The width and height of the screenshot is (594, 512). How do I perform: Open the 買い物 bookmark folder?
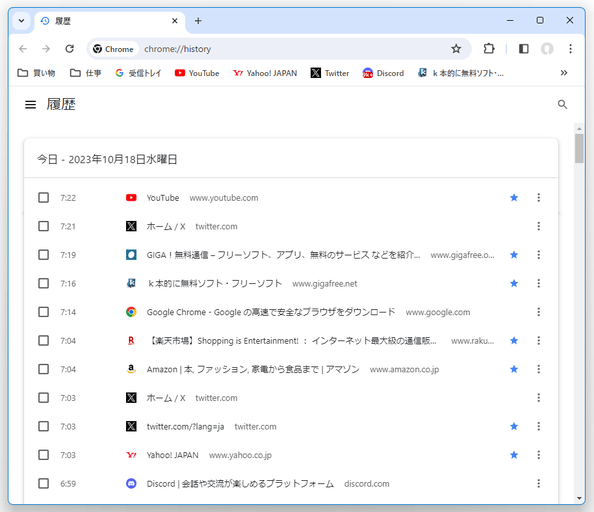(x=36, y=73)
